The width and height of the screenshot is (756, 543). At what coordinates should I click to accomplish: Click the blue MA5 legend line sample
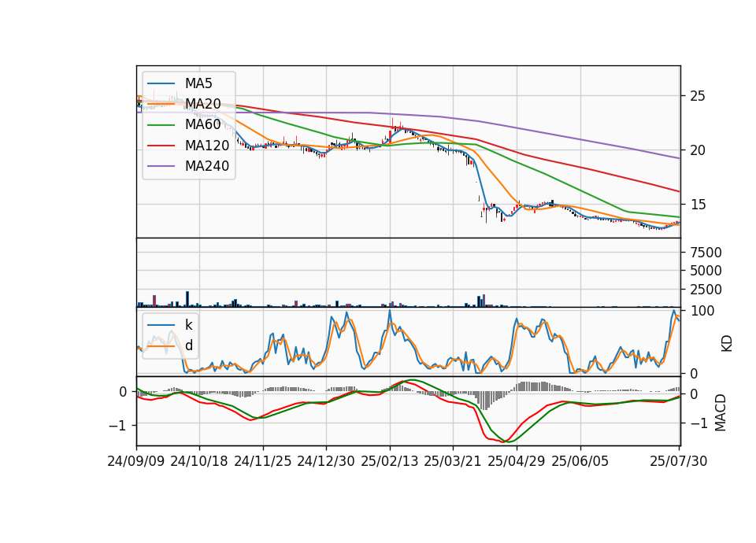click(x=161, y=83)
